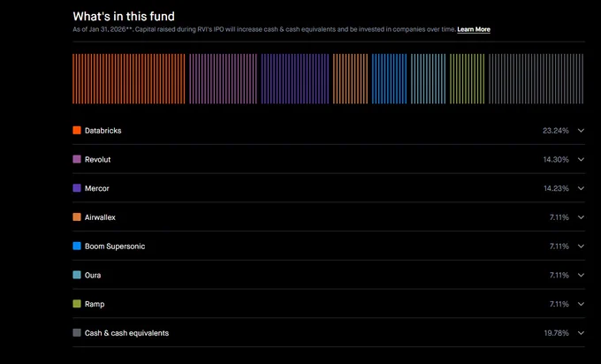
Task: Click the 7.11% Oura allocation value
Action: click(559, 275)
